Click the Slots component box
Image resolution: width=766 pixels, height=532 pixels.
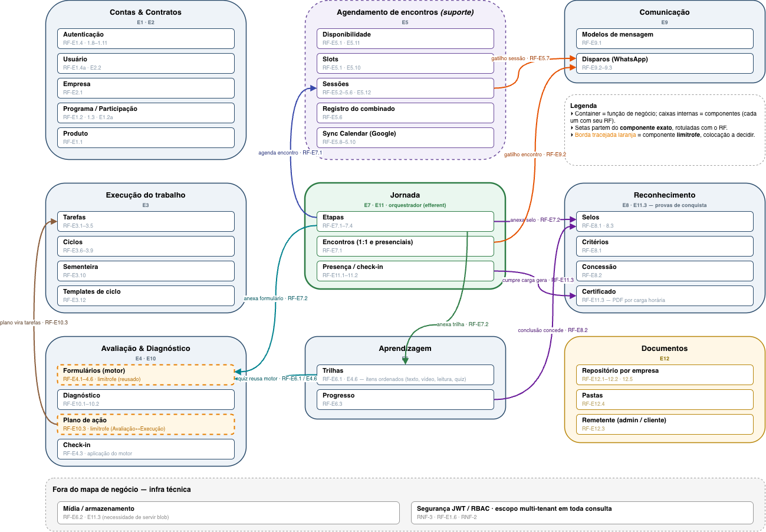405,63
